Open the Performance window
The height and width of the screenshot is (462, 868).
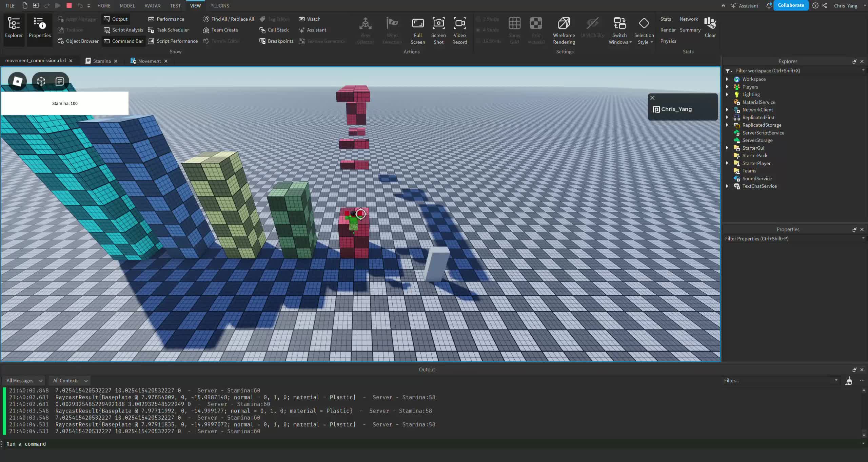(166, 19)
